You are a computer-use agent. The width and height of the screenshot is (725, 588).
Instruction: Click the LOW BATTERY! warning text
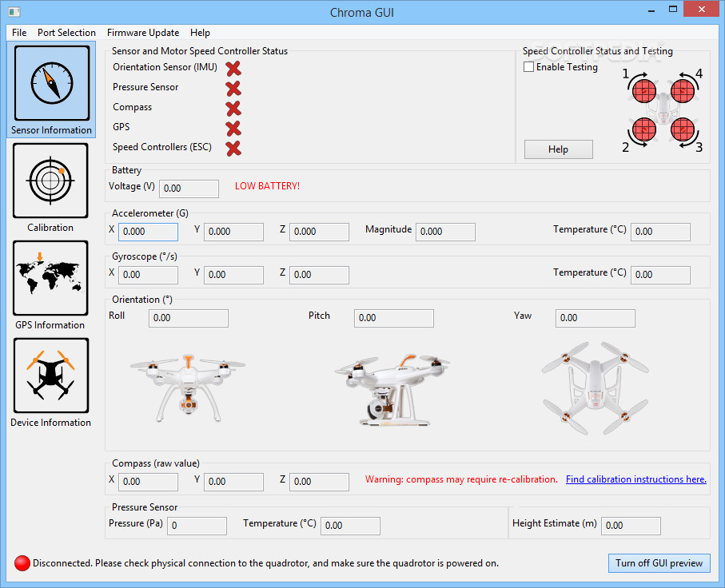tap(267, 186)
